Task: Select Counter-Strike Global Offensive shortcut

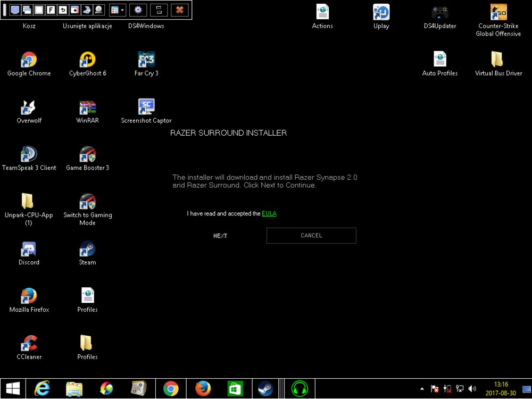Action: click(x=498, y=20)
